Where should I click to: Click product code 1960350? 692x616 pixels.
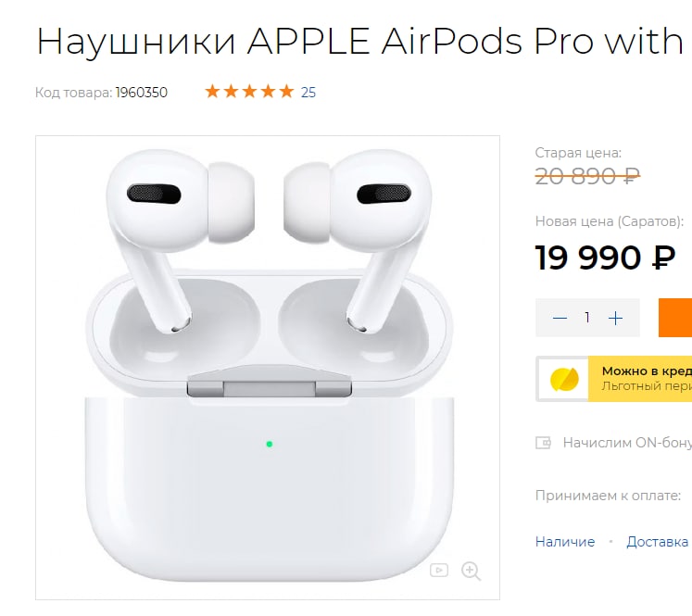tap(141, 93)
